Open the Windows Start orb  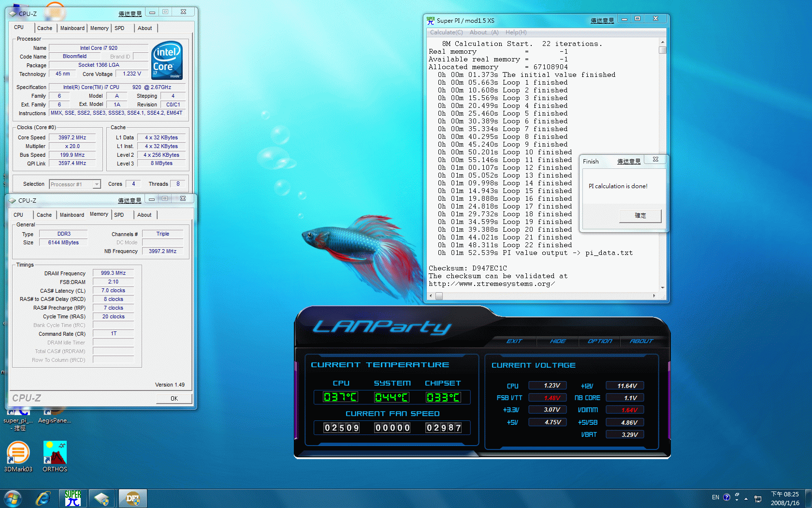click(12, 498)
